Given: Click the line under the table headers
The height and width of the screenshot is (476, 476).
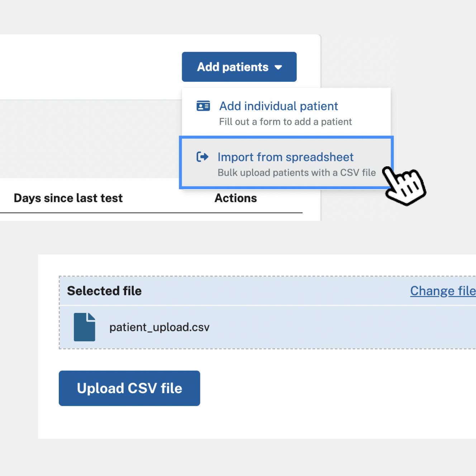Looking at the screenshot, I should (x=151, y=213).
